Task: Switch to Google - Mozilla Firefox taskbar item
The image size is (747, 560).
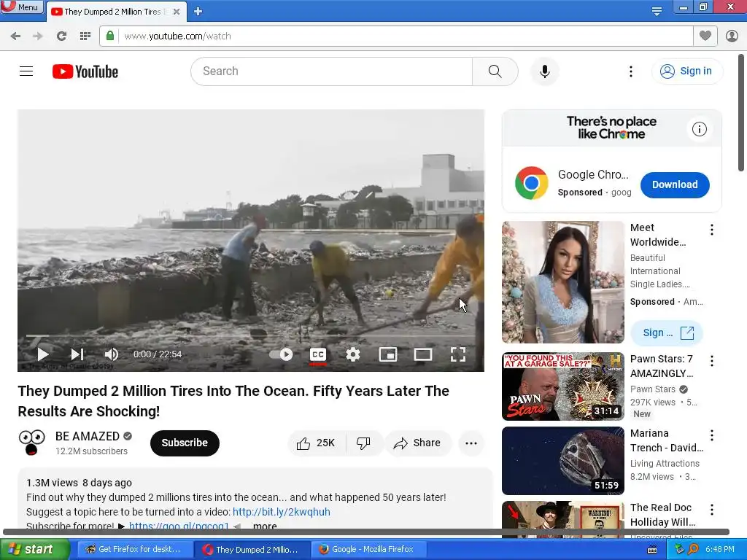Action: 368,549
